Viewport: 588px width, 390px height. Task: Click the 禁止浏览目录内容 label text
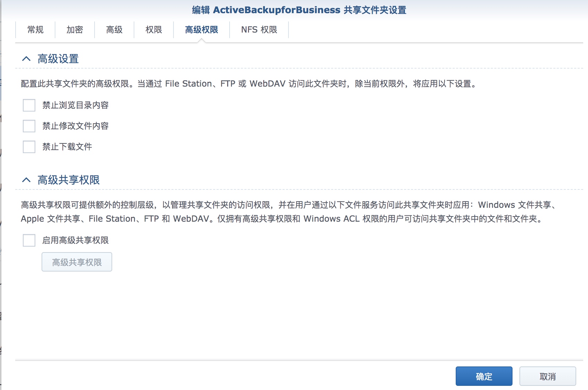pyautogui.click(x=75, y=105)
